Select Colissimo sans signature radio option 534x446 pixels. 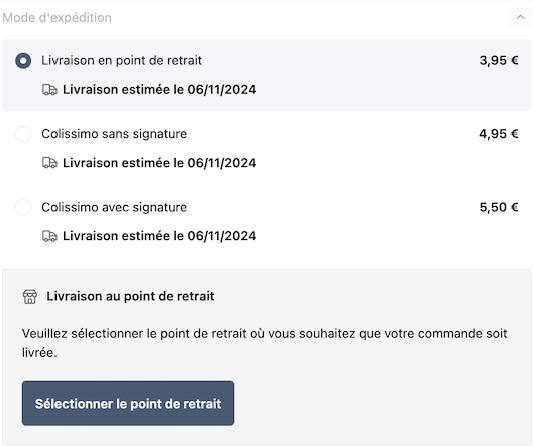[23, 134]
